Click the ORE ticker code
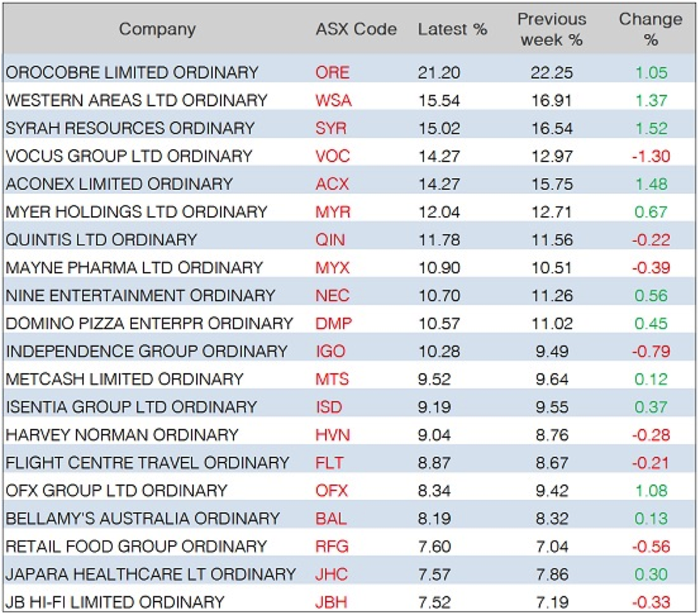This screenshot has width=700, height=615. [x=332, y=73]
